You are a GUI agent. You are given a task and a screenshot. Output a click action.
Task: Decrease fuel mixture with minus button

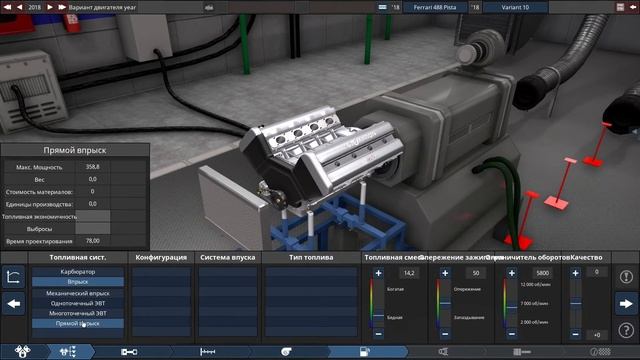(x=378, y=334)
